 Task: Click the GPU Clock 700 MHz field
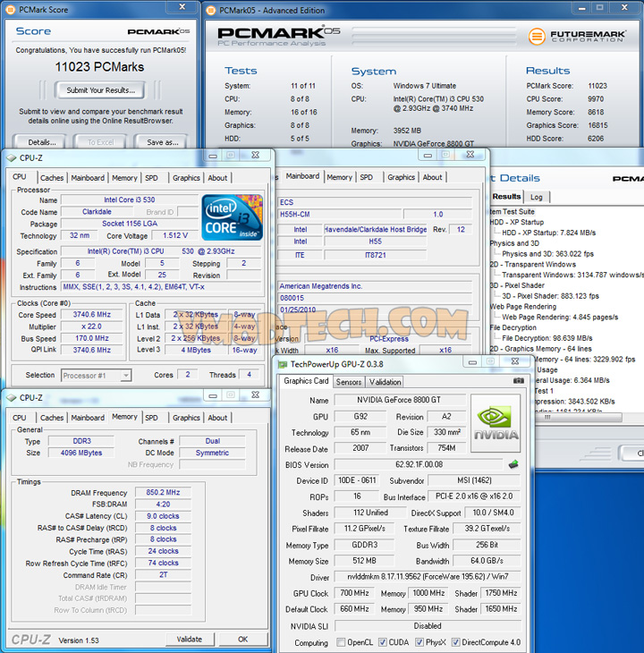(x=355, y=592)
